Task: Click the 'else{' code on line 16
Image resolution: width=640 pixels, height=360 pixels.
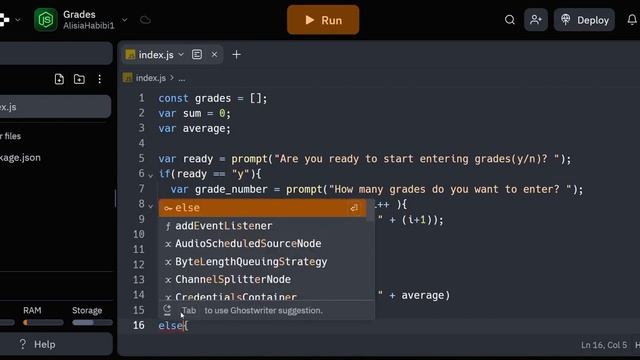Action: (173, 326)
